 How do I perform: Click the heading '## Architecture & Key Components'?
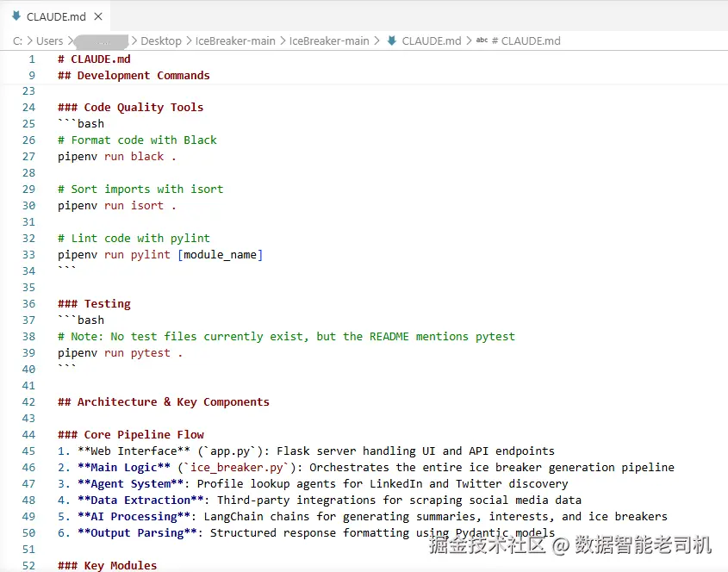coord(164,401)
